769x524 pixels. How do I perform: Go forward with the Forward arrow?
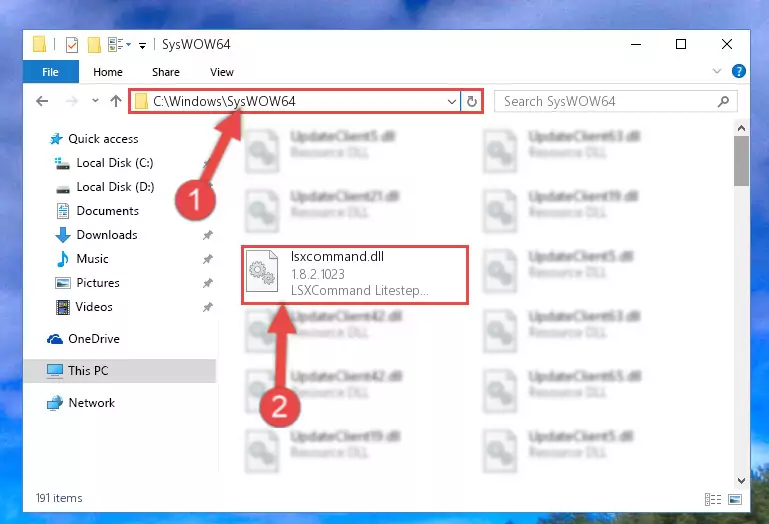click(72, 101)
